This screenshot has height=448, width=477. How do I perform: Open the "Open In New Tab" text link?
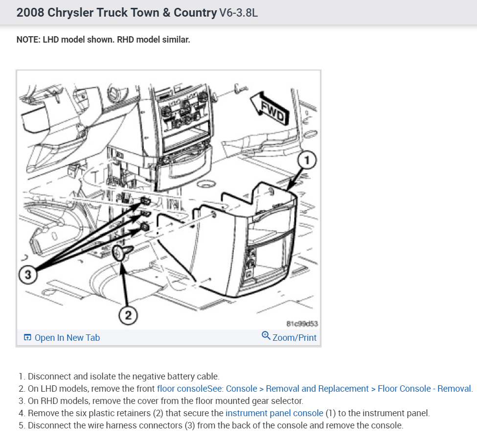pos(67,337)
